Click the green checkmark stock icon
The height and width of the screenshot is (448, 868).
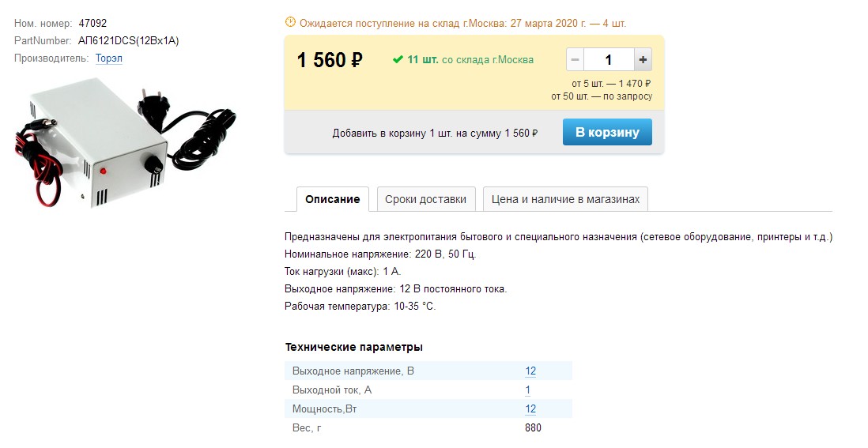[x=398, y=60]
